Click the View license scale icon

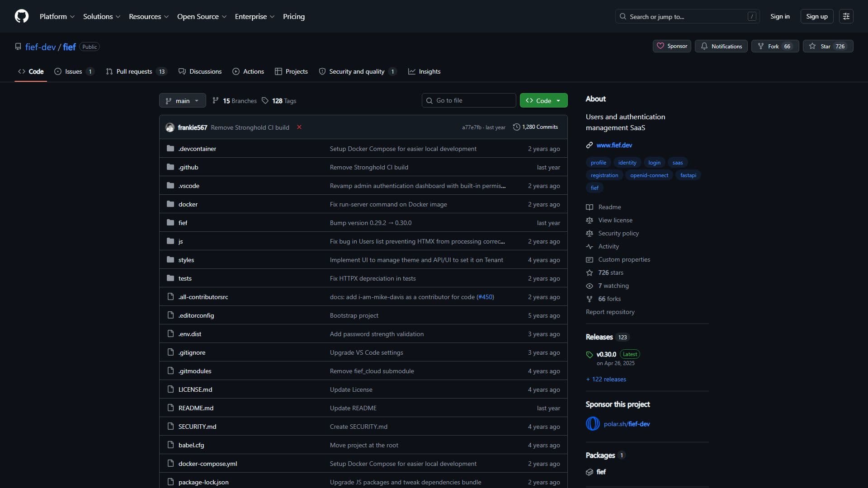point(590,220)
